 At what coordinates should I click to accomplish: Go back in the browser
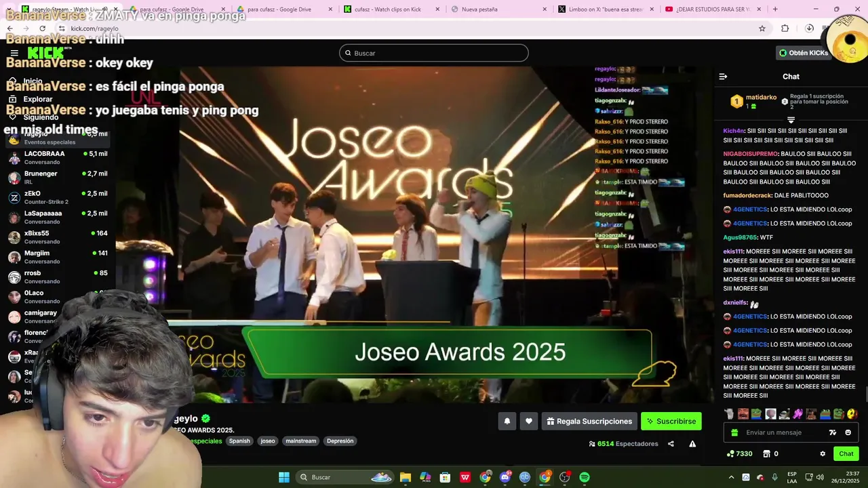click(10, 28)
